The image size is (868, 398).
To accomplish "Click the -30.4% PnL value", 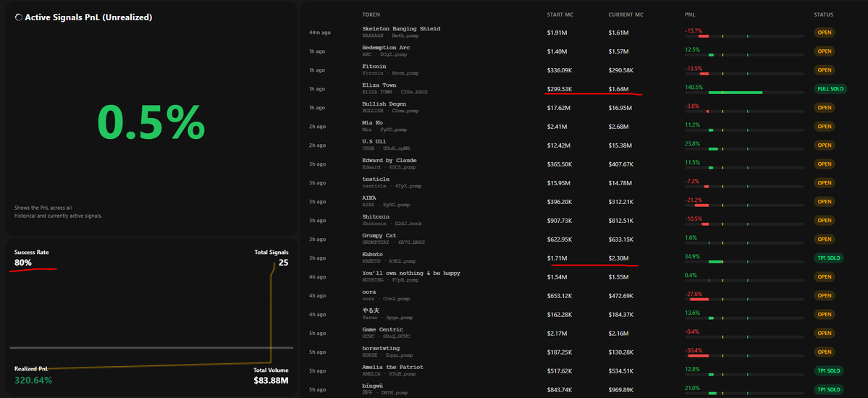I will click(693, 350).
